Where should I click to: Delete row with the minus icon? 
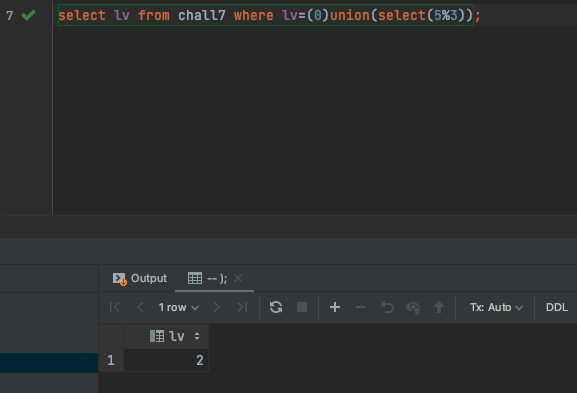(x=361, y=307)
